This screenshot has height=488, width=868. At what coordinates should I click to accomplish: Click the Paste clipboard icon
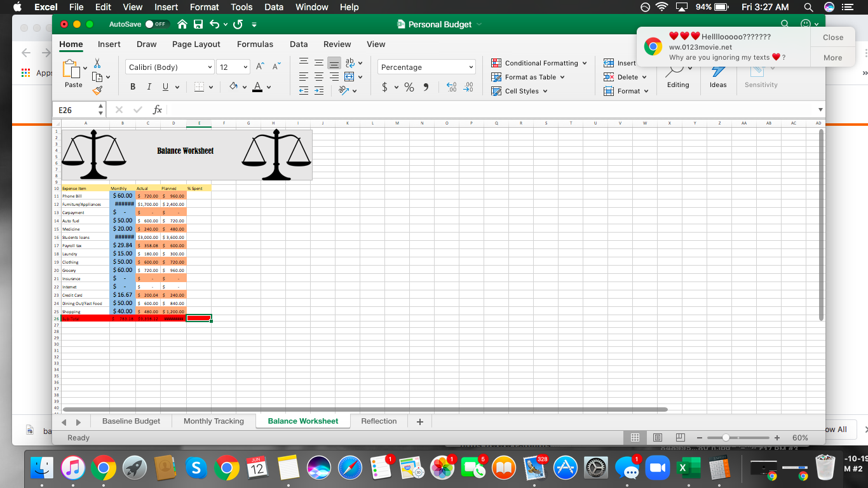[72, 69]
